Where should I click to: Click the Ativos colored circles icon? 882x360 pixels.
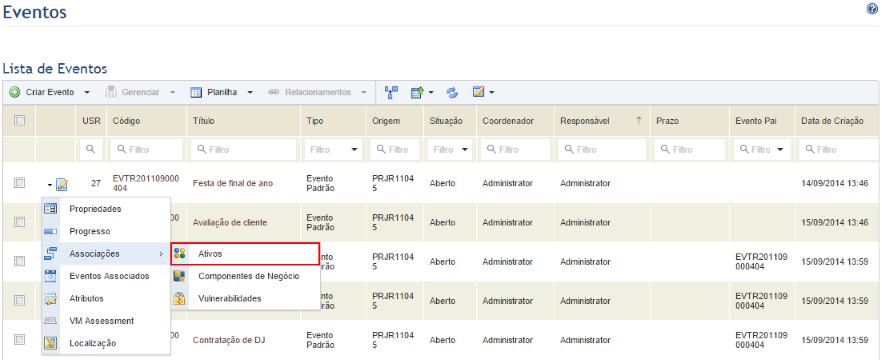179,254
